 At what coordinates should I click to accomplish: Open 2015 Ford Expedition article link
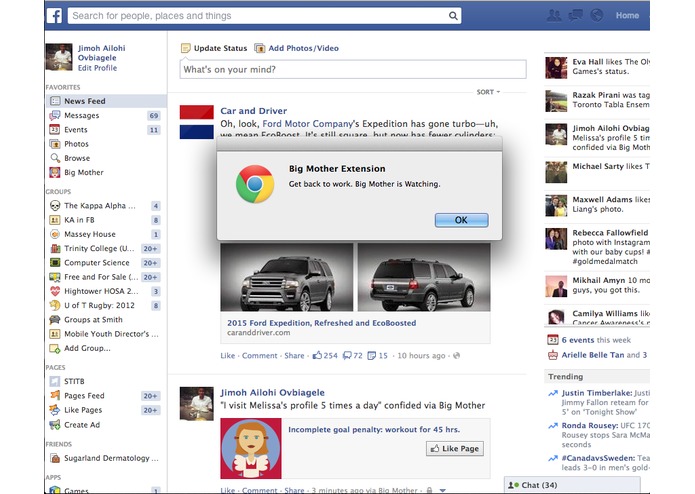[321, 323]
